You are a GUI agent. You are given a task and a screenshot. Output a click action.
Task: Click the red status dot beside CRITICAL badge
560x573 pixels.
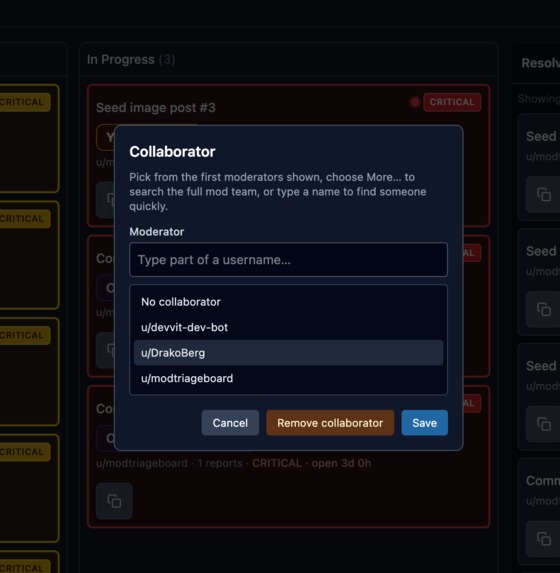coord(415,102)
